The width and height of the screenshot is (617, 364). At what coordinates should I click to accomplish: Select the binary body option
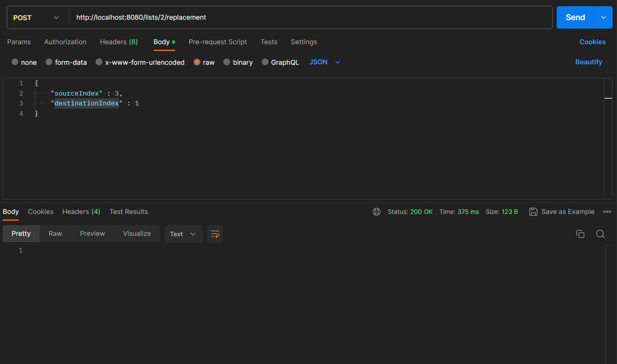(238, 62)
